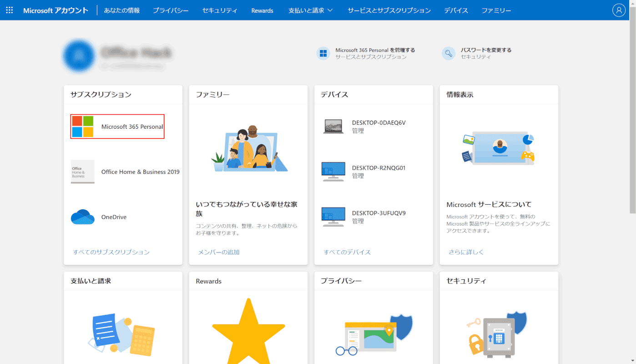Click 管理 under DESKTOP-3UFUQV9
Image resolution: width=636 pixels, height=364 pixels.
358,221
